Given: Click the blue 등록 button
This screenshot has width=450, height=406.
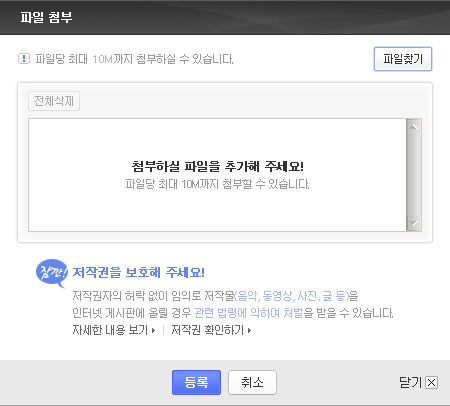Looking at the screenshot, I should (x=196, y=382).
